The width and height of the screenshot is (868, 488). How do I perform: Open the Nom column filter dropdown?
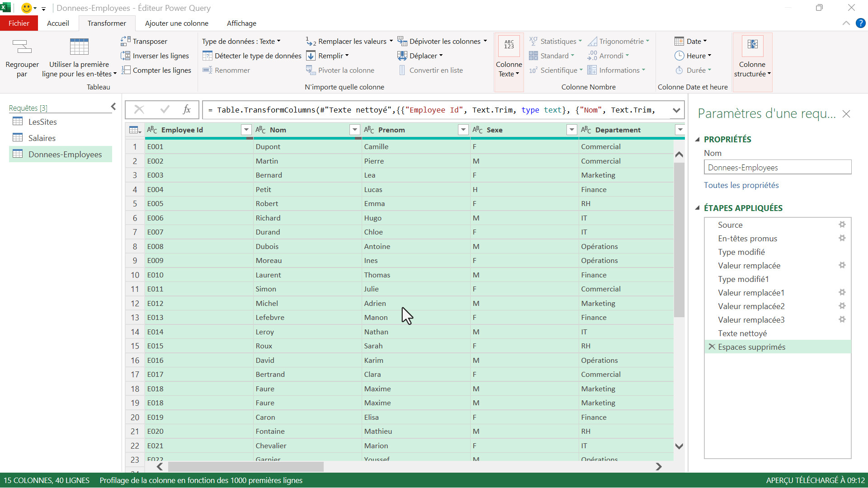tap(354, 130)
